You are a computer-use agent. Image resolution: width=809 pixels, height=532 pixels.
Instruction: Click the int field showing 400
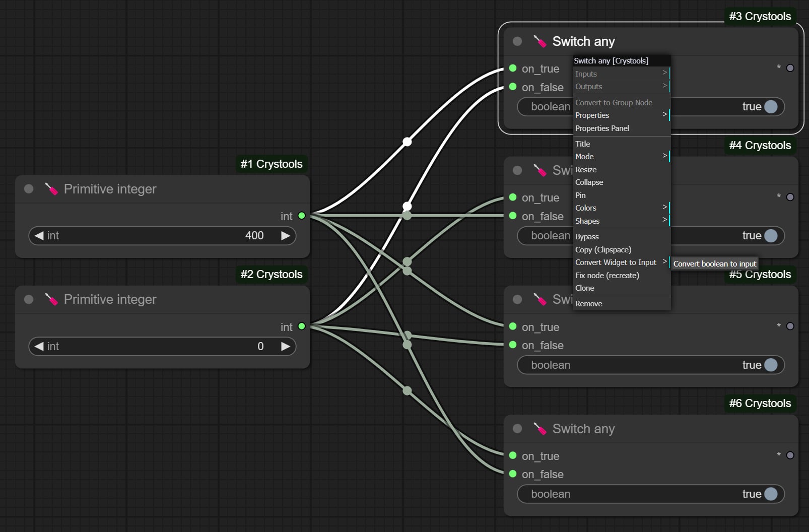(x=162, y=236)
